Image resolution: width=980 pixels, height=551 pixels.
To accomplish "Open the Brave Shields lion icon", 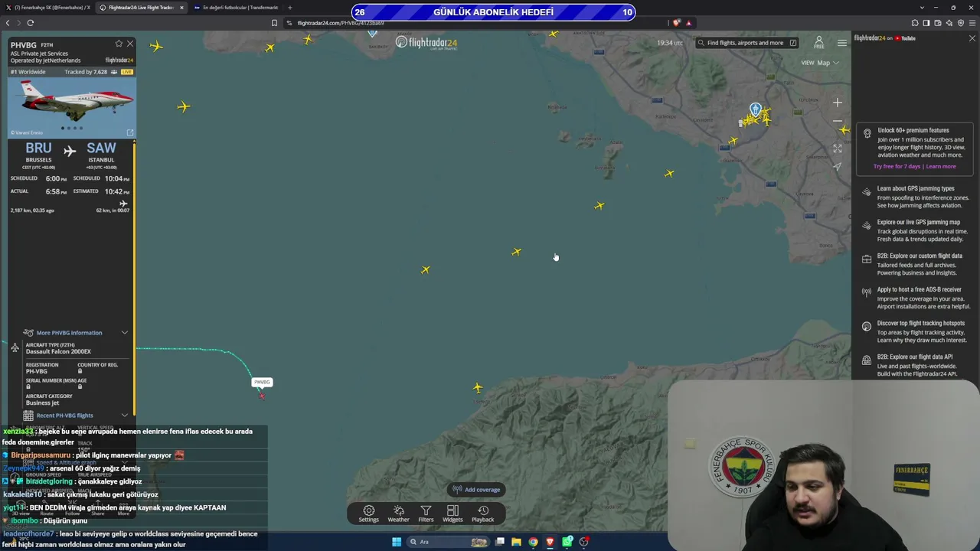I will pos(676,23).
